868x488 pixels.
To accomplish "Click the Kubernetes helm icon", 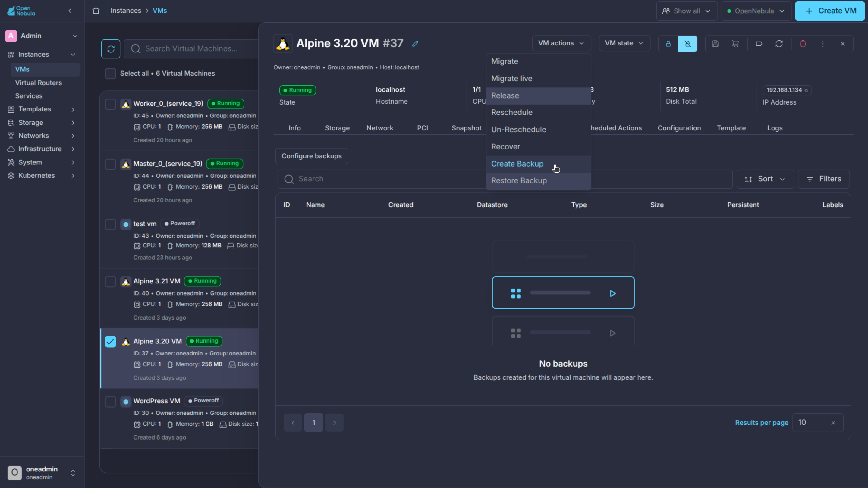I will (11, 175).
